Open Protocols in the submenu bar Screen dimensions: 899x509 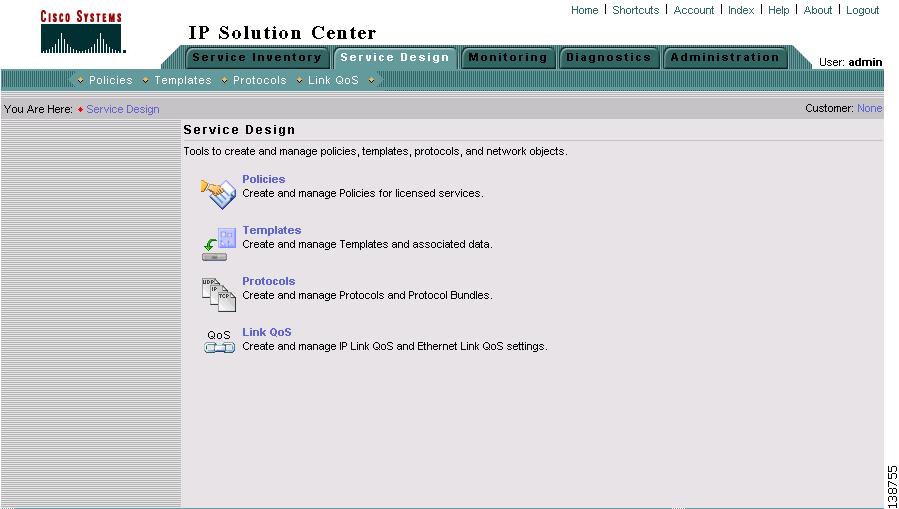[260, 80]
